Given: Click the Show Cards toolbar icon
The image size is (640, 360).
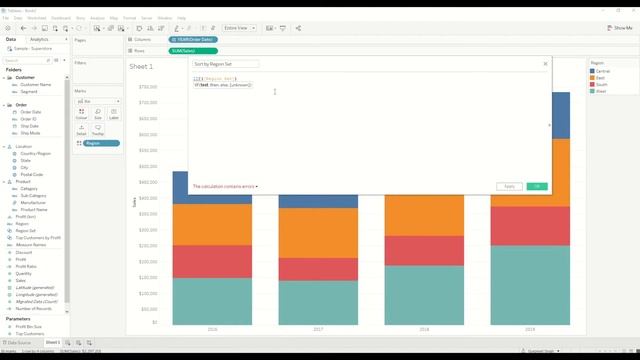Looking at the screenshot, I should click(x=269, y=28).
